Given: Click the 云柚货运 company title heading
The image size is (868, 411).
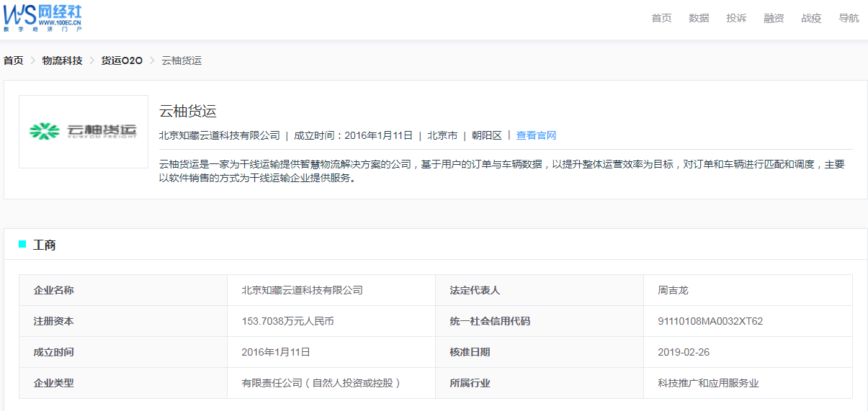Looking at the screenshot, I should 188,112.
